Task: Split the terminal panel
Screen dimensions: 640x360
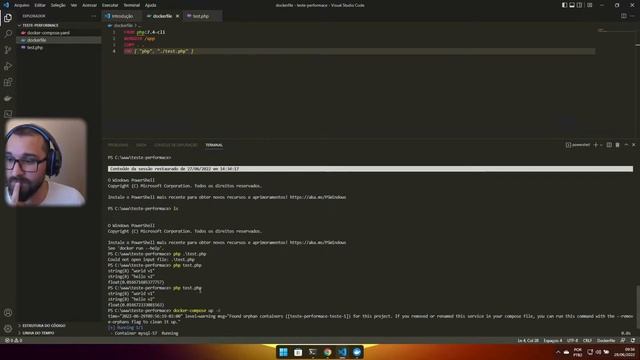Action: click(609, 145)
